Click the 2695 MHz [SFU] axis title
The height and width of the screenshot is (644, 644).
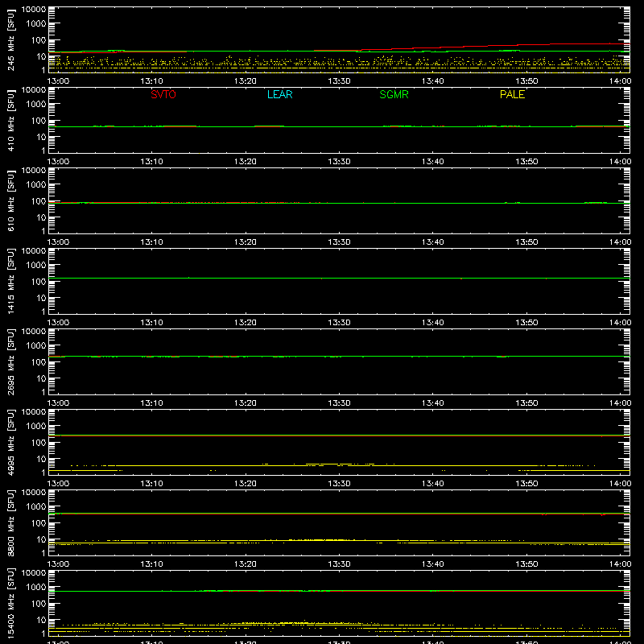tap(11, 361)
